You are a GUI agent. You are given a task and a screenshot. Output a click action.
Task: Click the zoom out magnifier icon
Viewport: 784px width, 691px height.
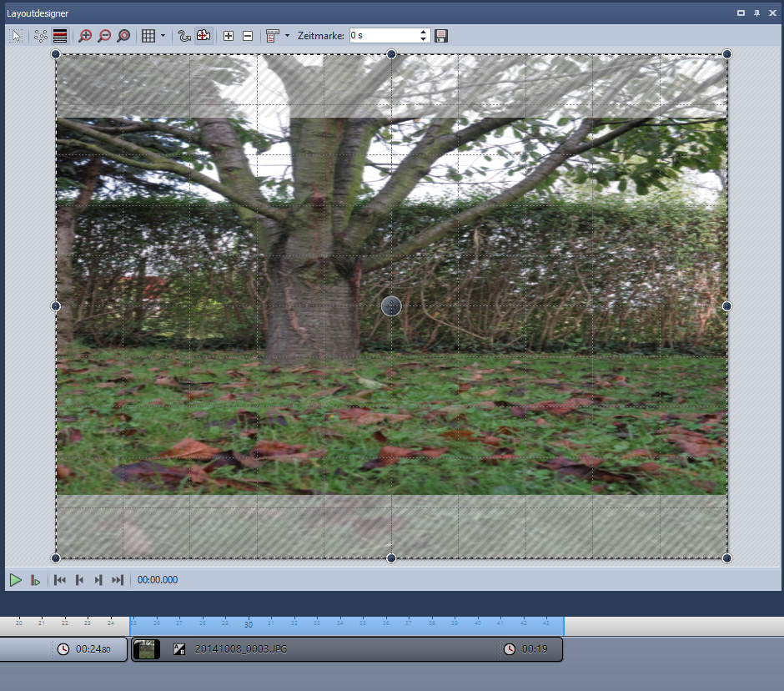click(104, 36)
